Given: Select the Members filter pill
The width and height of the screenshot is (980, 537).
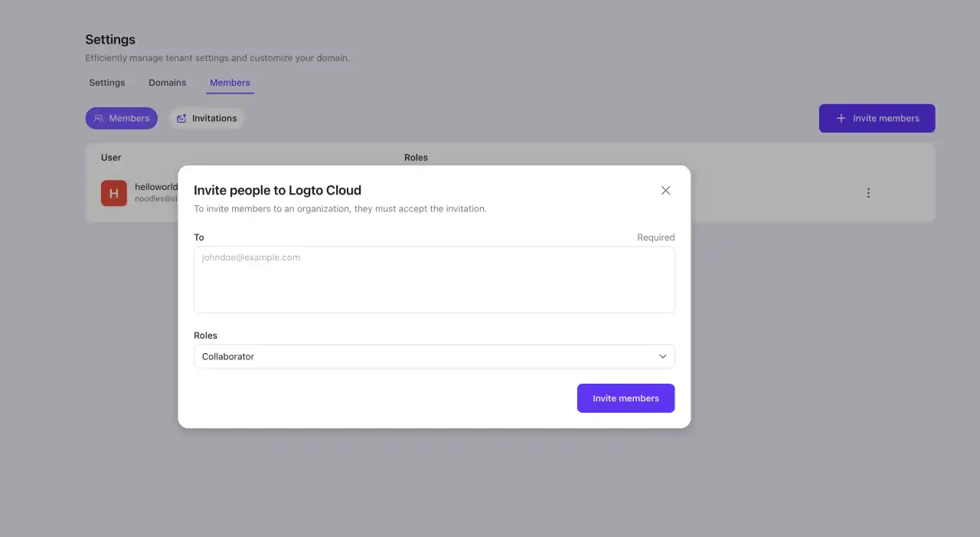Looking at the screenshot, I should [x=122, y=118].
